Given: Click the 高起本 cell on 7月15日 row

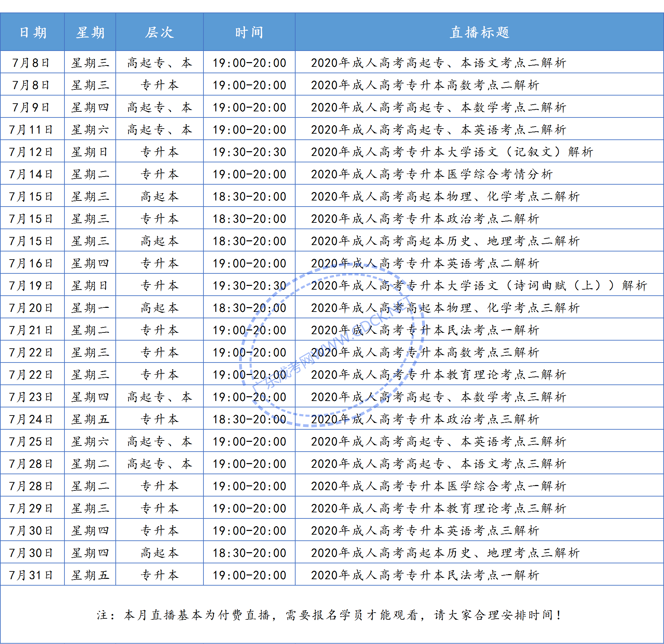Looking at the screenshot, I should [159, 196].
